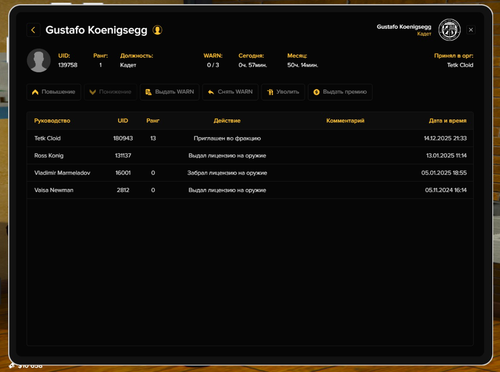Image resolution: width=500 pixels, height=372 pixels.
Task: Demote the member with Понижение
Action: [110, 92]
